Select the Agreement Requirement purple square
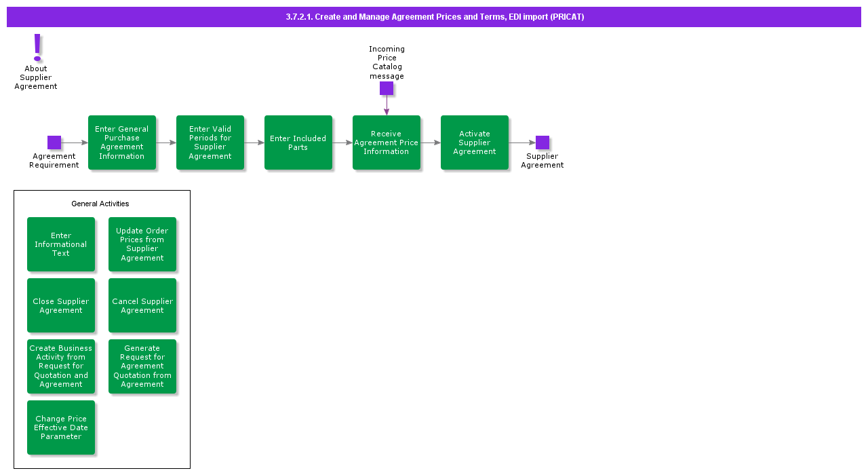This screenshot has height=475, width=868. (x=54, y=142)
